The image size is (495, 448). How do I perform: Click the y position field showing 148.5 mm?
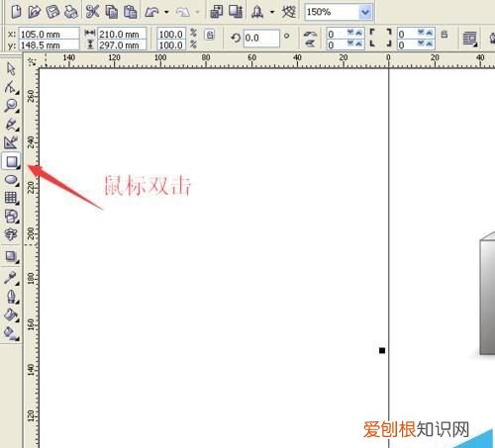click(49, 45)
